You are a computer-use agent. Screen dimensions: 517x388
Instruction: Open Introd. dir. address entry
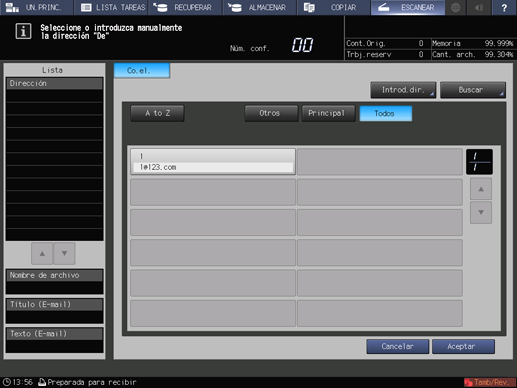[x=403, y=90]
